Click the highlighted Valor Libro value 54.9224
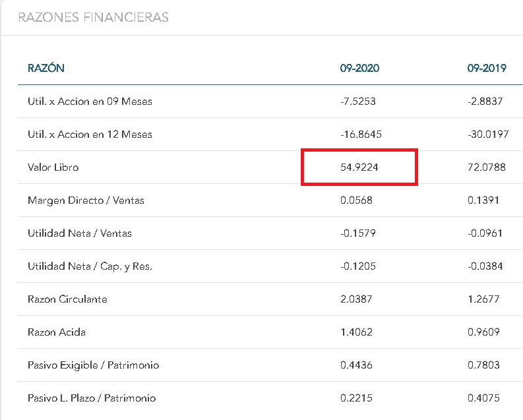 pyautogui.click(x=359, y=167)
